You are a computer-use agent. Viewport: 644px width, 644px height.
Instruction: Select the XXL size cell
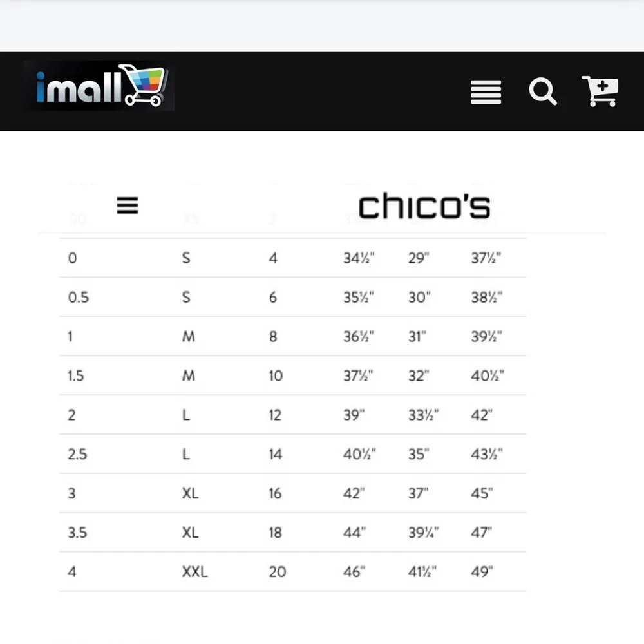[194, 571]
